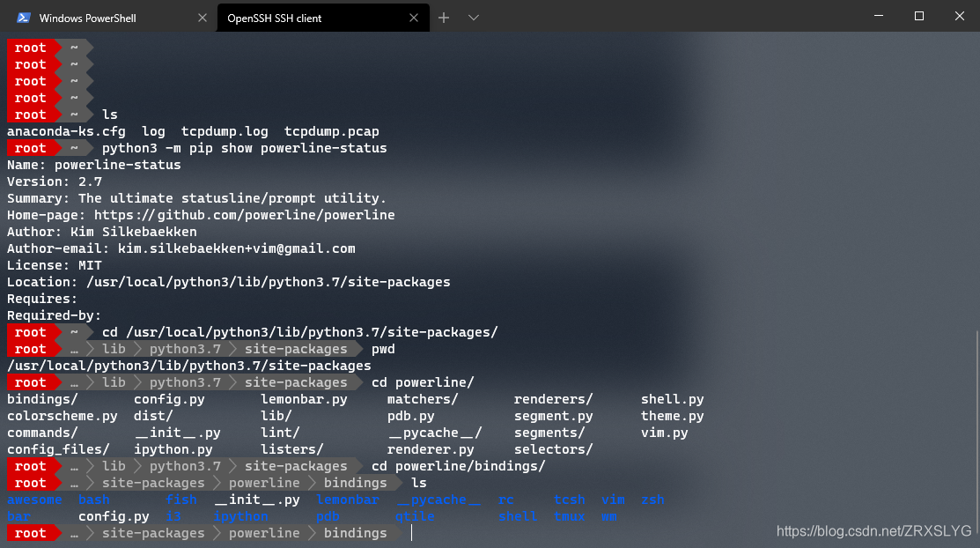Click the root segment in the current prompt
The width and height of the screenshot is (980, 548).
pyautogui.click(x=30, y=533)
